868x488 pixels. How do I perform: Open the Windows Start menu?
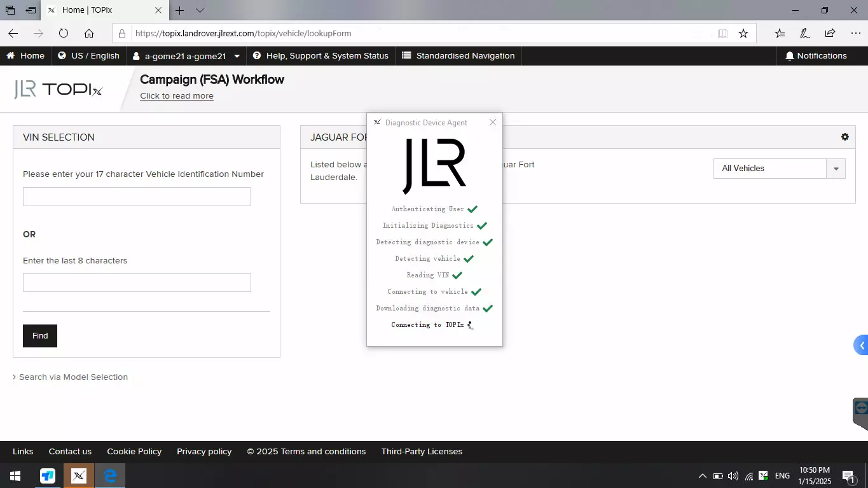(15, 475)
